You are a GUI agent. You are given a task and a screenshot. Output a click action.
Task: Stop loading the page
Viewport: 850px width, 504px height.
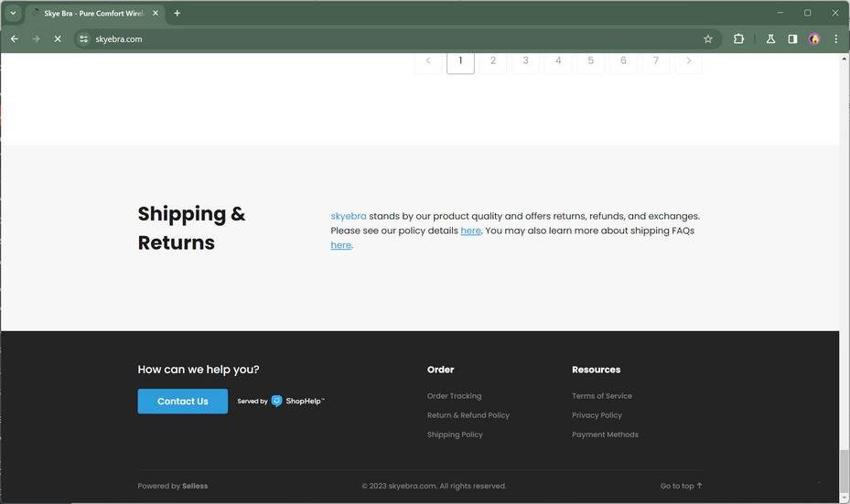(57, 39)
